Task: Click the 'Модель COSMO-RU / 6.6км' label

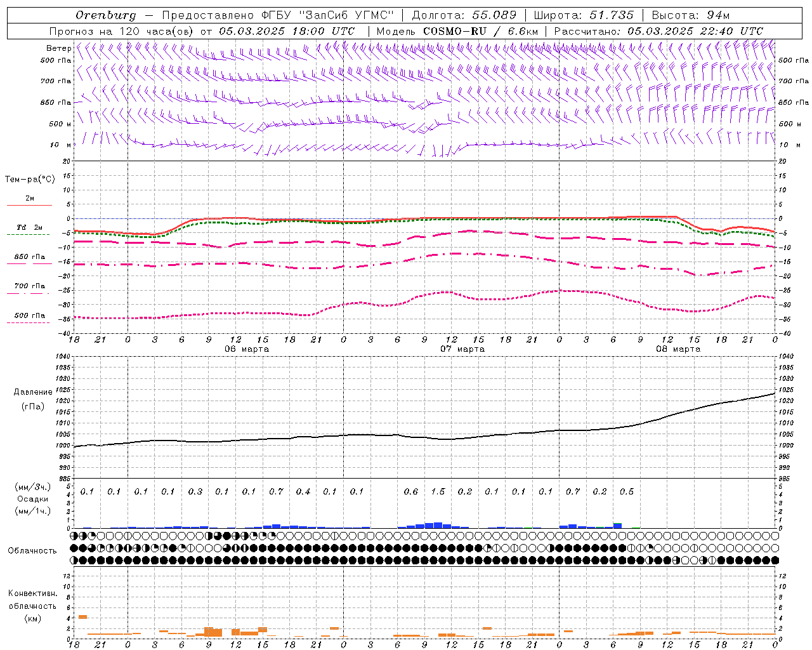Action: click(457, 31)
